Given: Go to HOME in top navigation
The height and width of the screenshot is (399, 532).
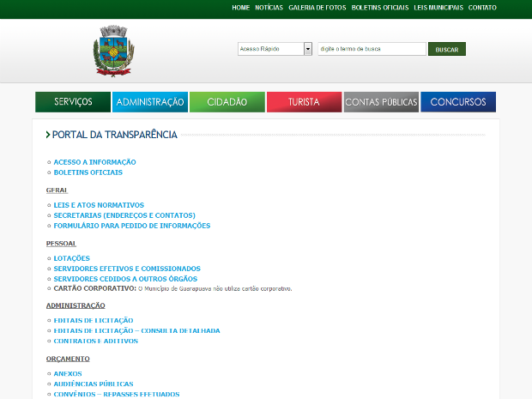Looking at the screenshot, I should point(240,8).
